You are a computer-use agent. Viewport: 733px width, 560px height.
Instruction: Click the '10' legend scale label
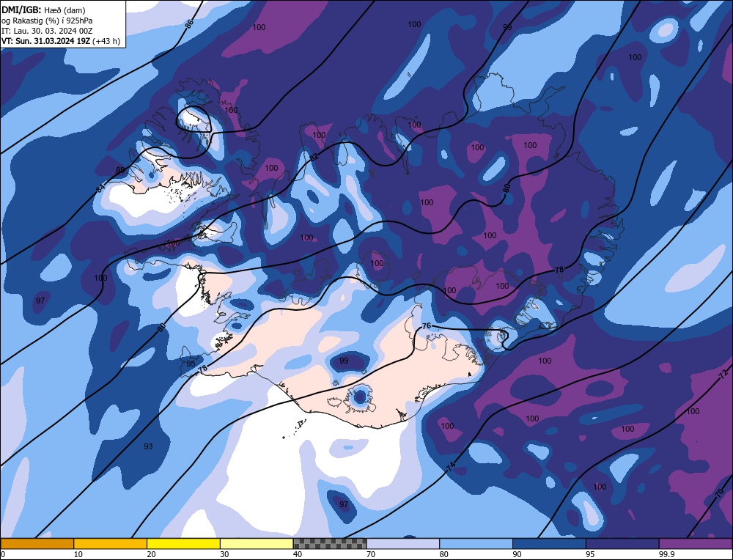[x=78, y=554]
